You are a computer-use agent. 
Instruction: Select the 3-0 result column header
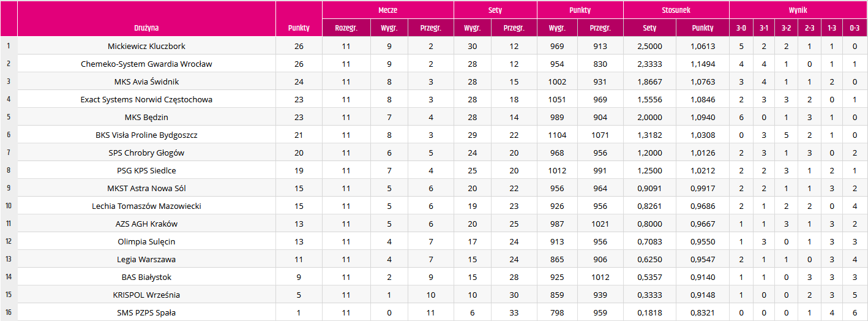click(x=741, y=28)
